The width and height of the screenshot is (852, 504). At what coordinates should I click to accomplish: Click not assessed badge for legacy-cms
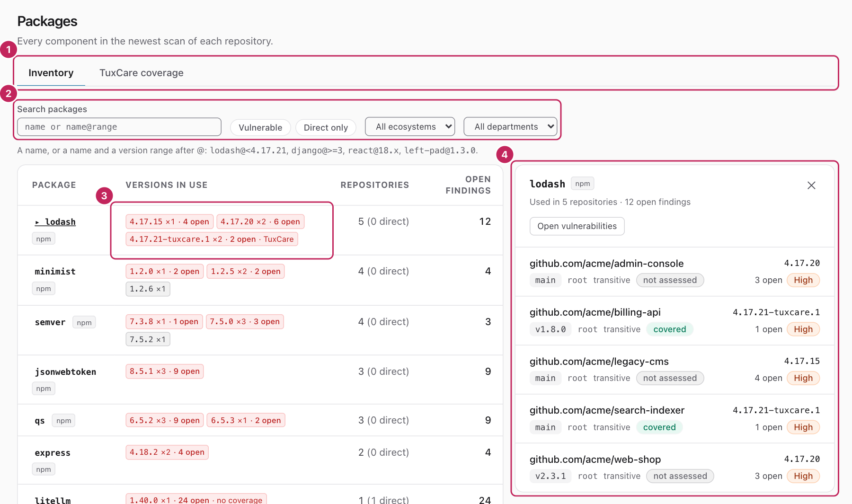[x=670, y=378]
